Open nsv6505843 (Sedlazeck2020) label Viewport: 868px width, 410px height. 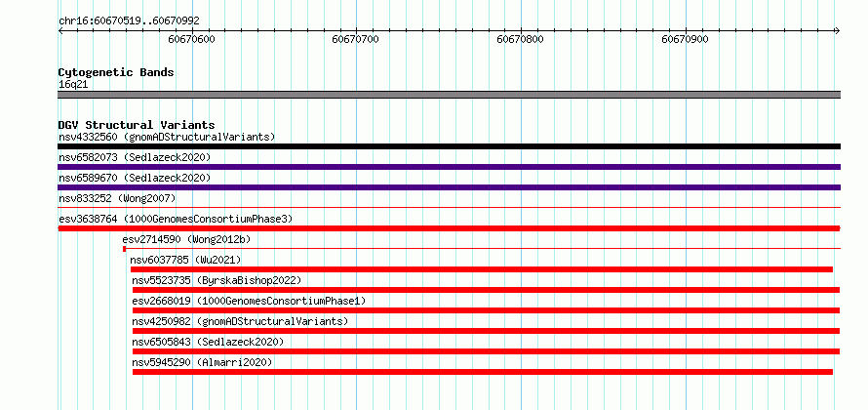tap(208, 342)
